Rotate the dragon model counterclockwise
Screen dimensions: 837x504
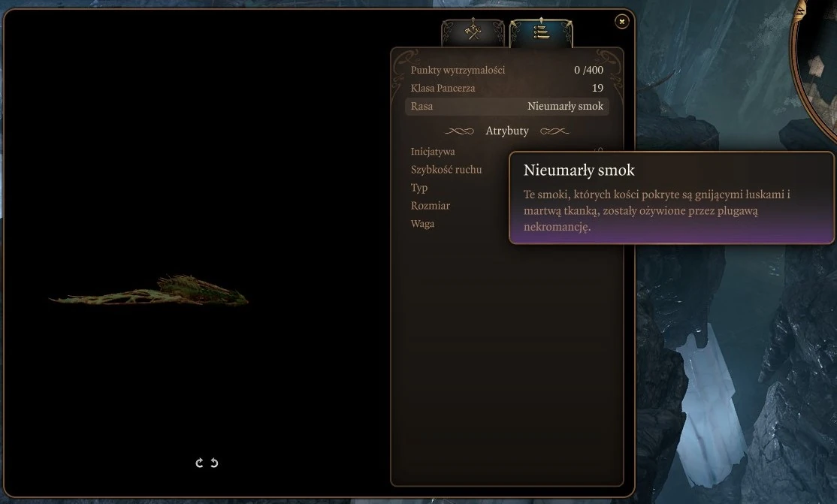point(214,463)
